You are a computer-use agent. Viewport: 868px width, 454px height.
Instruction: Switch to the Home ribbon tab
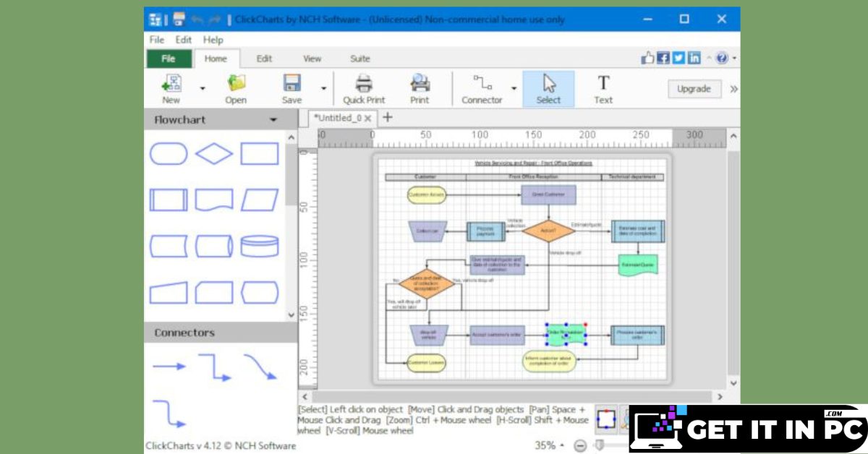point(216,59)
